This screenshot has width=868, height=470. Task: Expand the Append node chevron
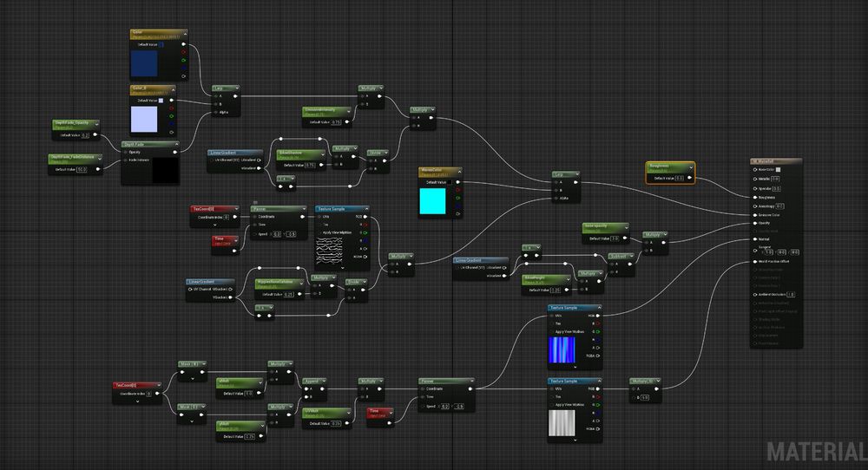click(x=322, y=382)
